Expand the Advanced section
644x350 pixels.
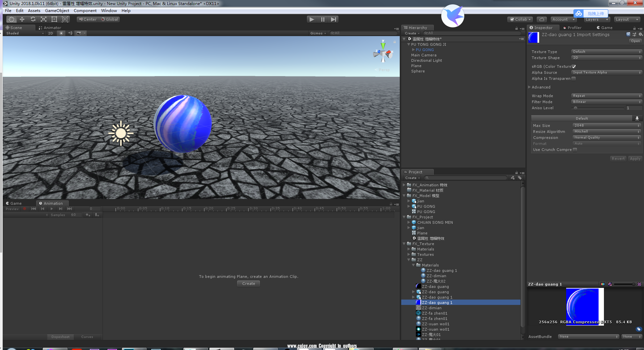pos(541,87)
